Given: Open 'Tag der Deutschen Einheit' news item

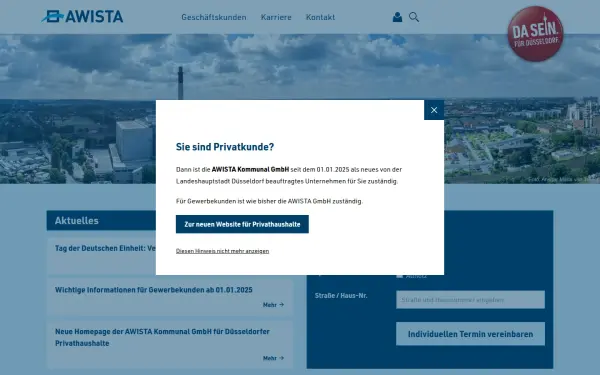Looking at the screenshot, I should click(x=105, y=248).
